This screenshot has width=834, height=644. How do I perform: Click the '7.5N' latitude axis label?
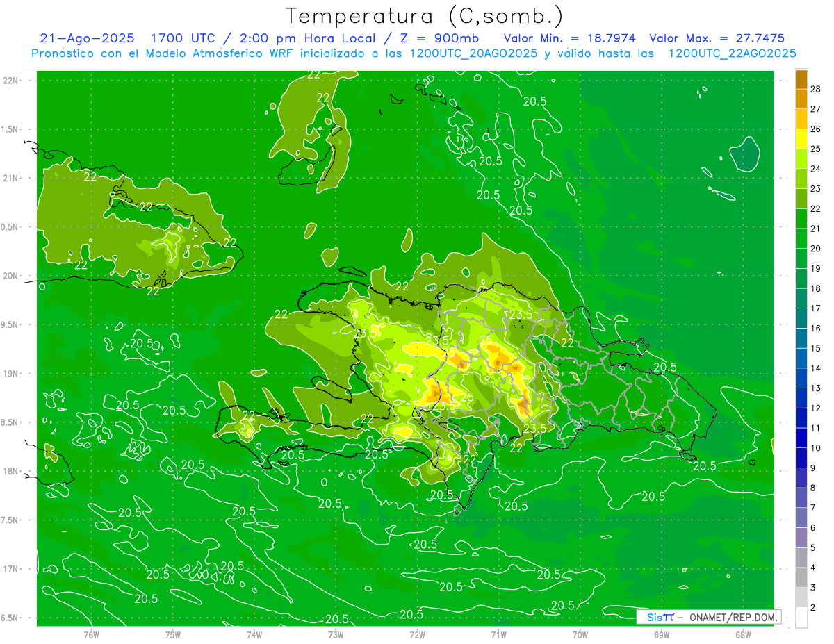10,520
